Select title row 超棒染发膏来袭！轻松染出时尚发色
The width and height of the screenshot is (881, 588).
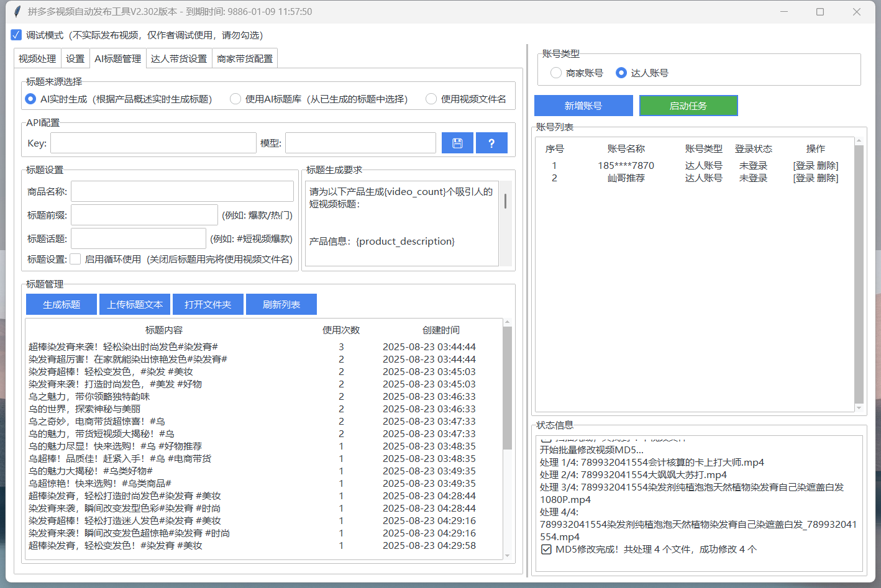coord(264,347)
